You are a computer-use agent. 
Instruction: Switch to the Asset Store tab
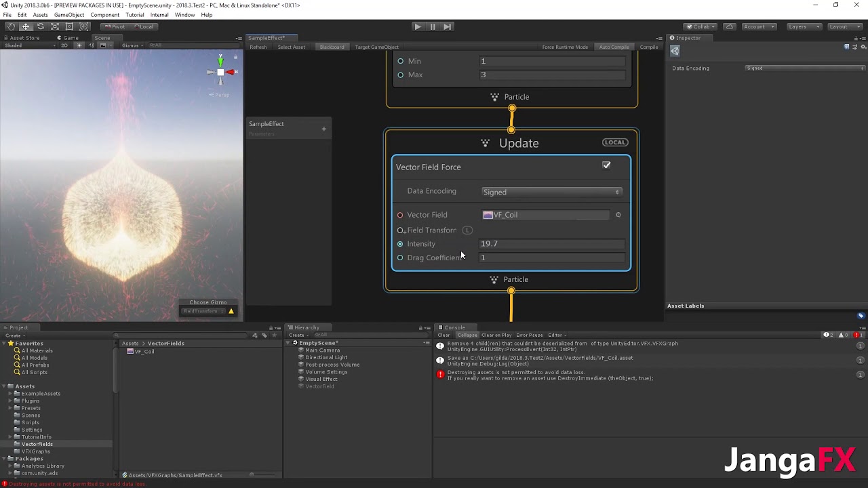[22, 38]
